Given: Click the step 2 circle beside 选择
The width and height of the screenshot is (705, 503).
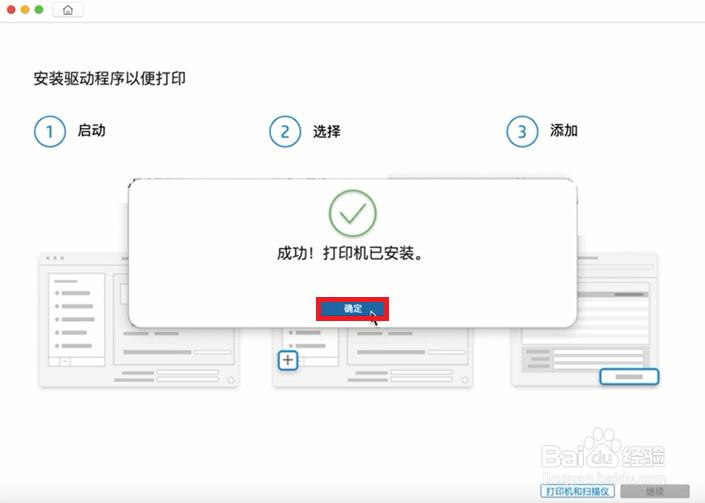Looking at the screenshot, I should 285,131.
